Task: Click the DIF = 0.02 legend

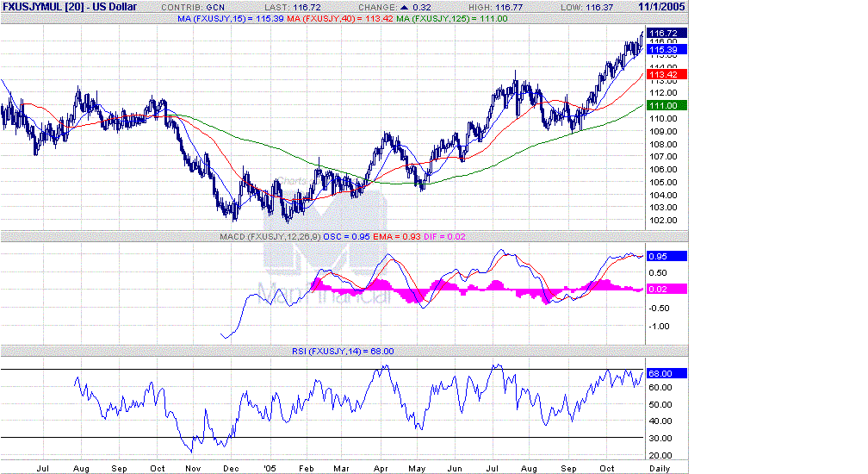Action: pos(444,237)
